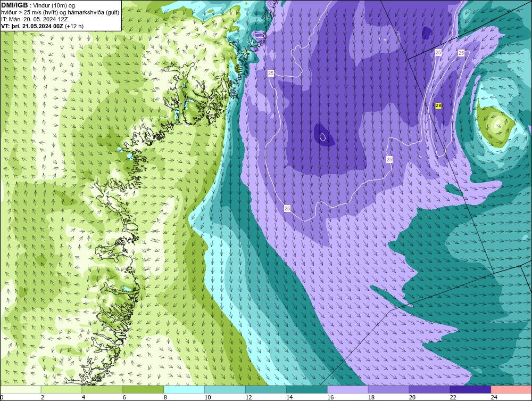Click the pink above-24 m/s legend swatch
The width and height of the screenshot is (532, 401).
point(511,389)
